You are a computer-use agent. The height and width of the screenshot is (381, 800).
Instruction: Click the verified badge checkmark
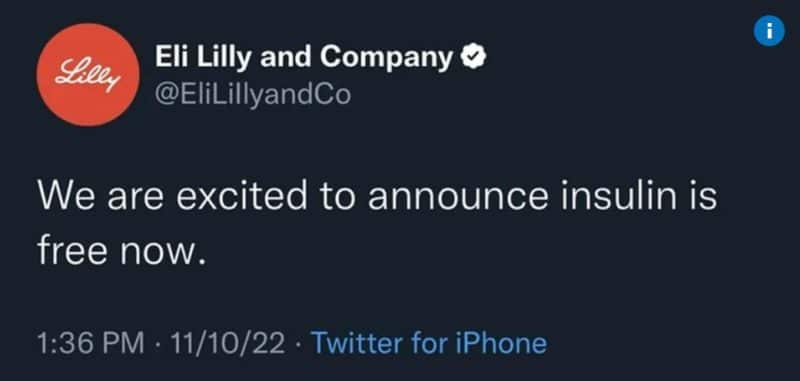[473, 57]
